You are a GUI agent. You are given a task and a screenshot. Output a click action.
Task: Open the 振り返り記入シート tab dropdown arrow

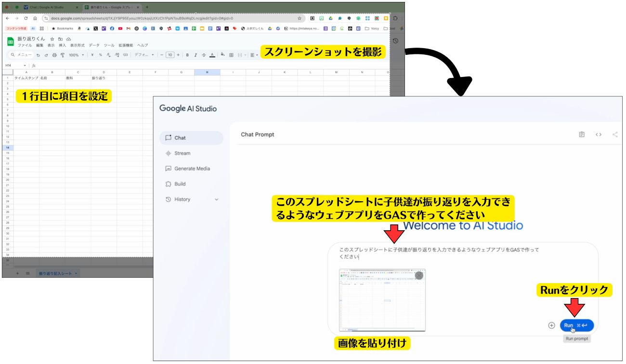pyautogui.click(x=76, y=273)
